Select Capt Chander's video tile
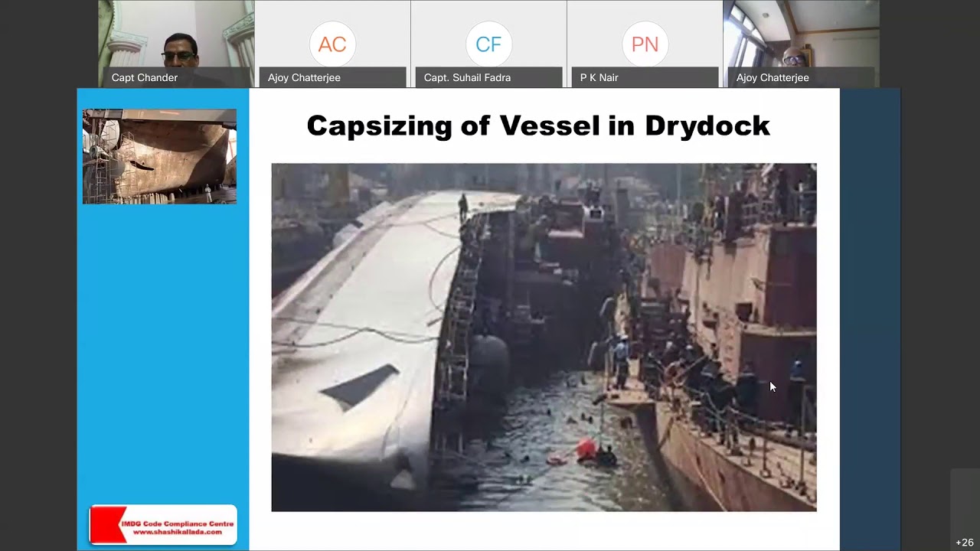 (x=176, y=44)
